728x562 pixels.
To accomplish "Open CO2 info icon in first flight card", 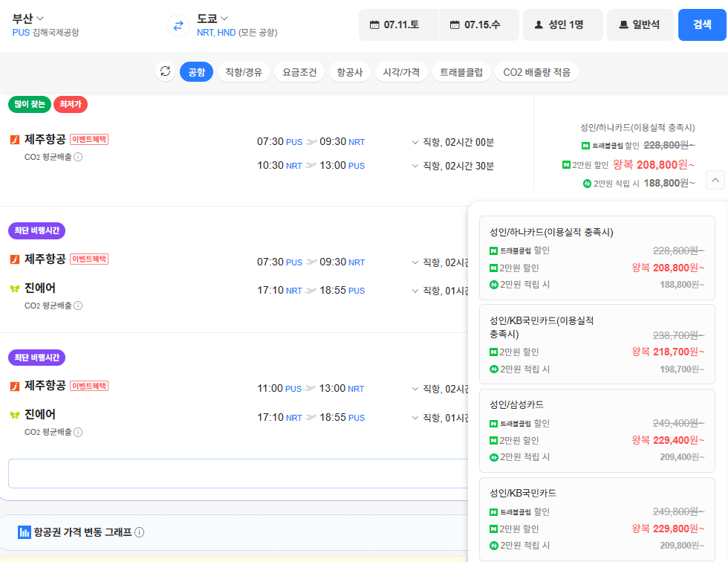I will coord(79,157).
